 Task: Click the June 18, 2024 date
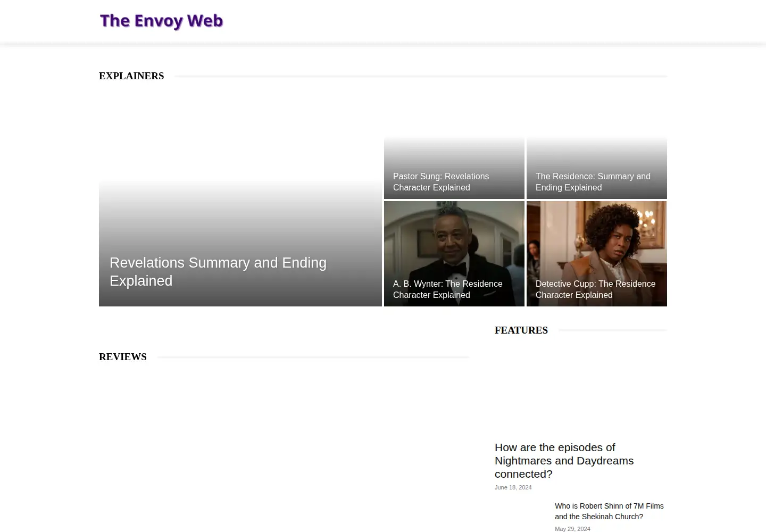coord(513,487)
